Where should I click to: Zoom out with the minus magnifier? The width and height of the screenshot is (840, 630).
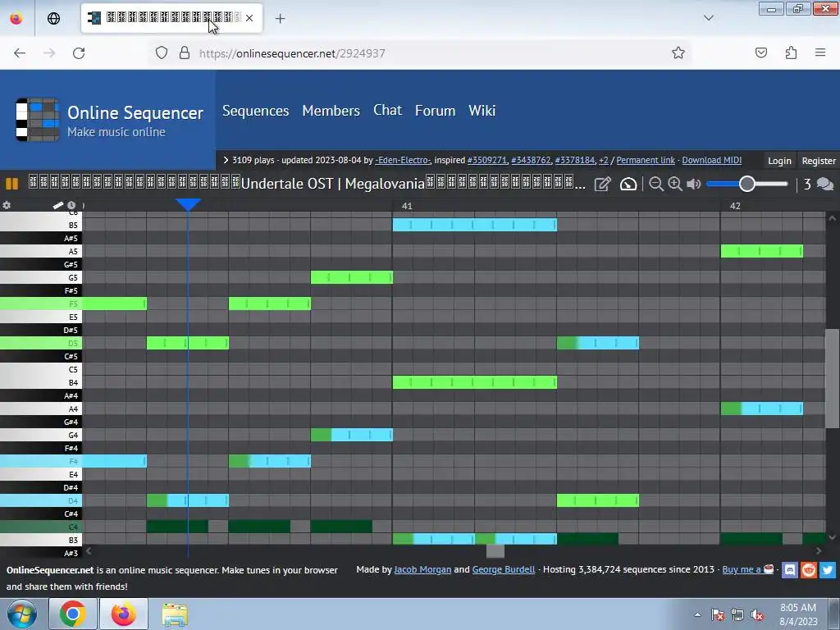pos(655,184)
